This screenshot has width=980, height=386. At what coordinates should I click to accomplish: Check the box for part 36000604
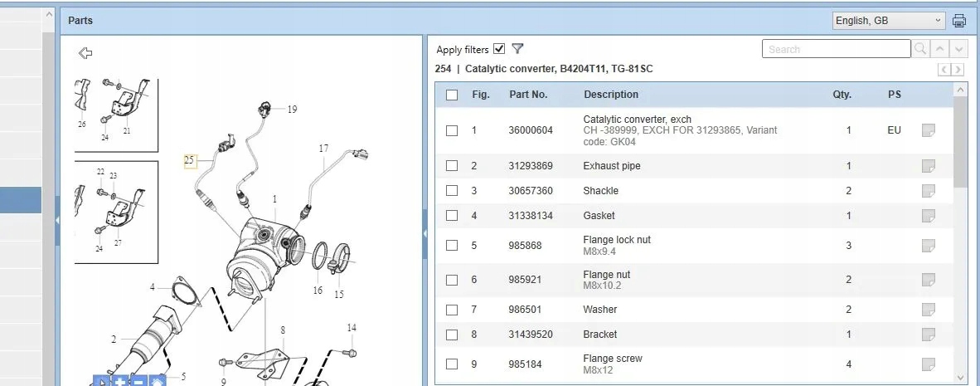[452, 131]
